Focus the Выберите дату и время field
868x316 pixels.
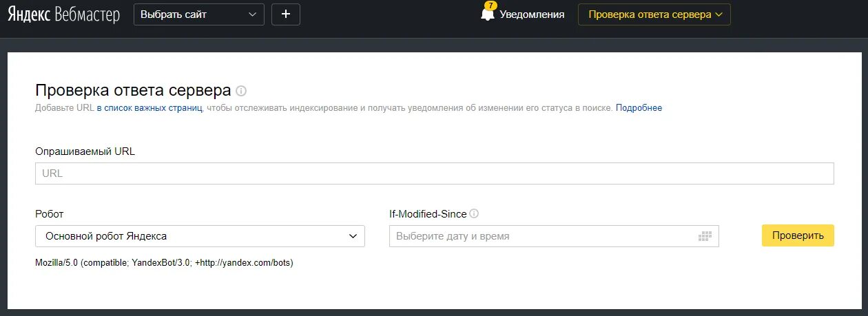point(554,236)
